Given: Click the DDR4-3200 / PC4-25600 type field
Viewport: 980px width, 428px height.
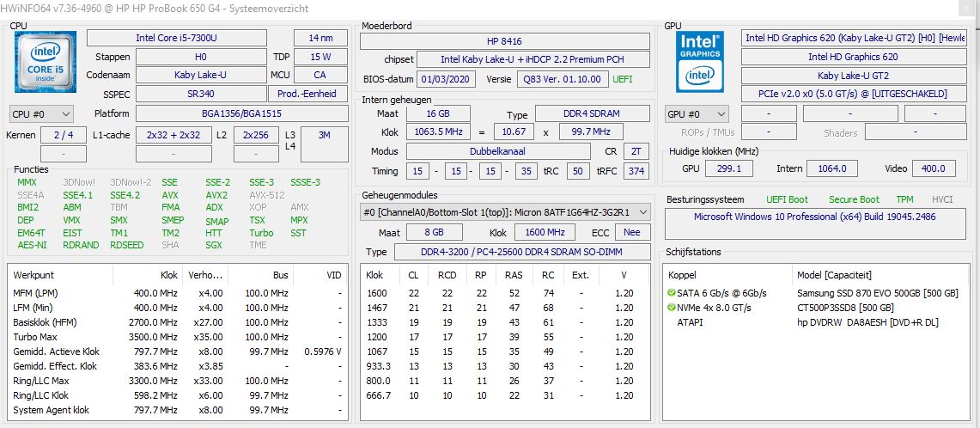Looking at the screenshot, I should pyautogui.click(x=522, y=252).
